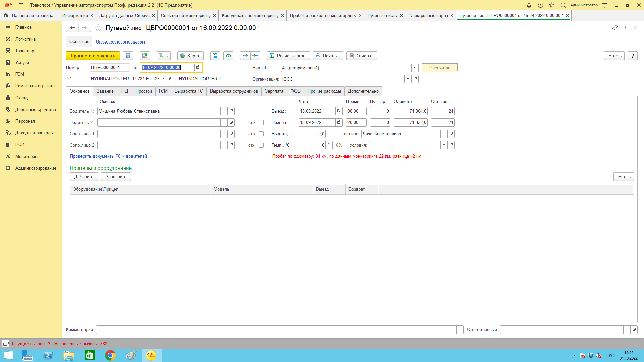Enable стж checkbox for Сопр.лицо 1
This screenshot has height=362, width=644.
tap(261, 134)
